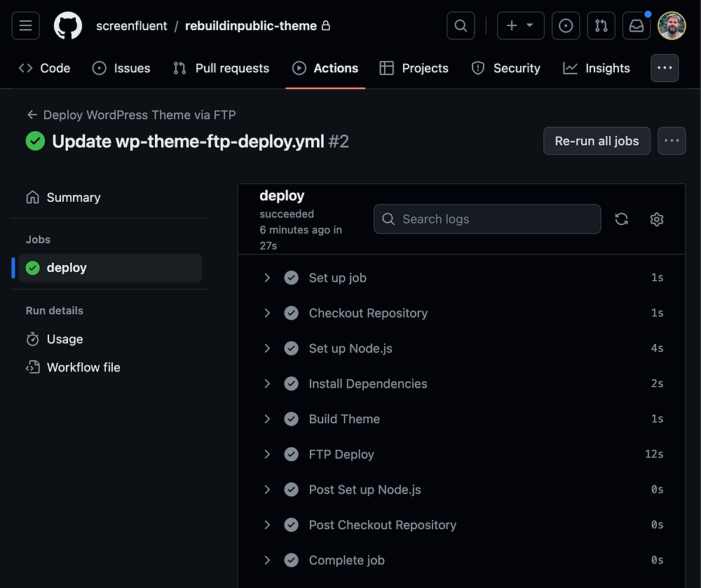The width and height of the screenshot is (701, 588).
Task: Select the deploy job in sidebar
Action: pos(110,268)
